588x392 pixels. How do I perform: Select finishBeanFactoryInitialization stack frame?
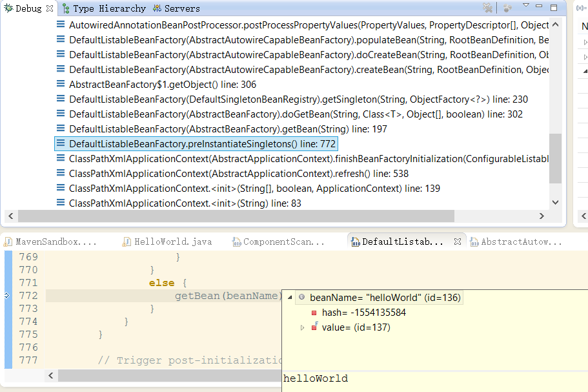[302, 159]
